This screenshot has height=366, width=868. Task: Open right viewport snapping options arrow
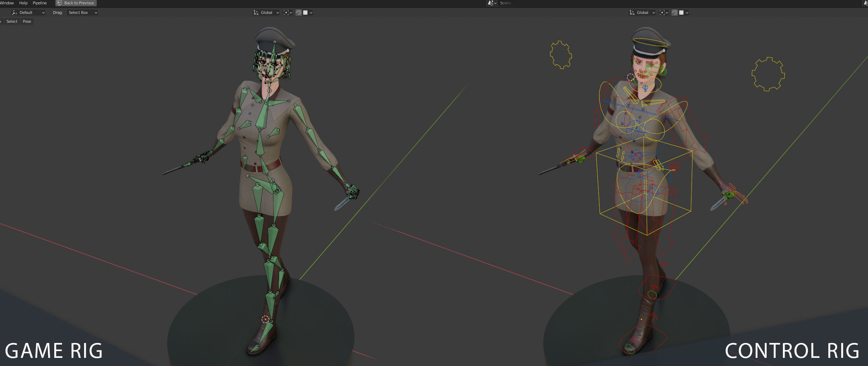687,13
